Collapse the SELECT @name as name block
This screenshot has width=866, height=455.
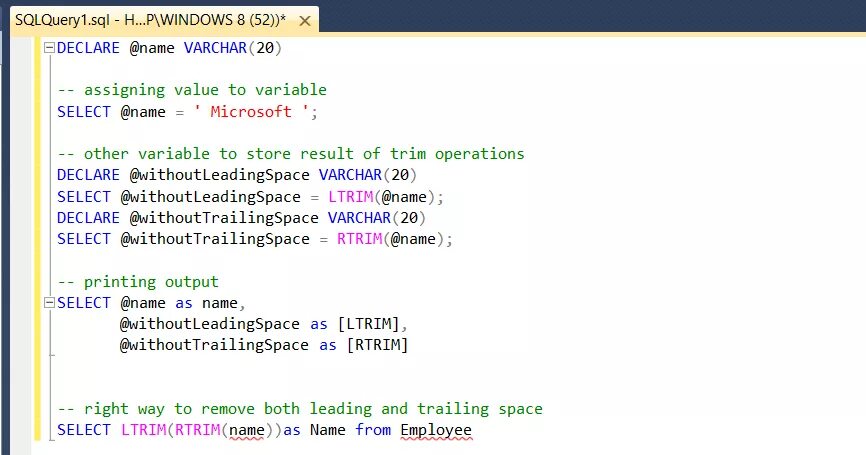49,303
